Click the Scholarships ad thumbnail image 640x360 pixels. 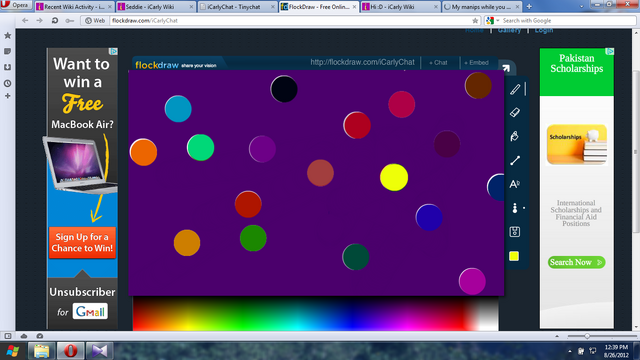tap(576, 144)
